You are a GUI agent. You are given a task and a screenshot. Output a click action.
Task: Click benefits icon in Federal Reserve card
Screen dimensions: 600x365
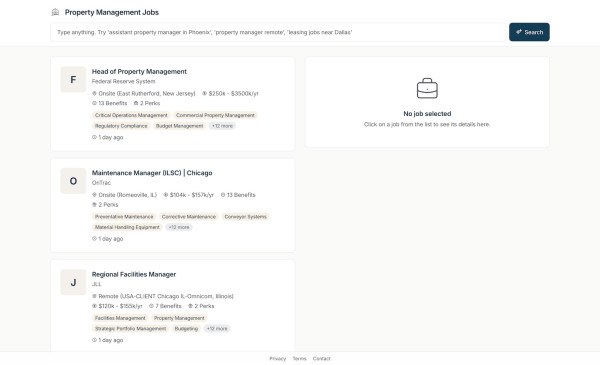pyautogui.click(x=95, y=103)
